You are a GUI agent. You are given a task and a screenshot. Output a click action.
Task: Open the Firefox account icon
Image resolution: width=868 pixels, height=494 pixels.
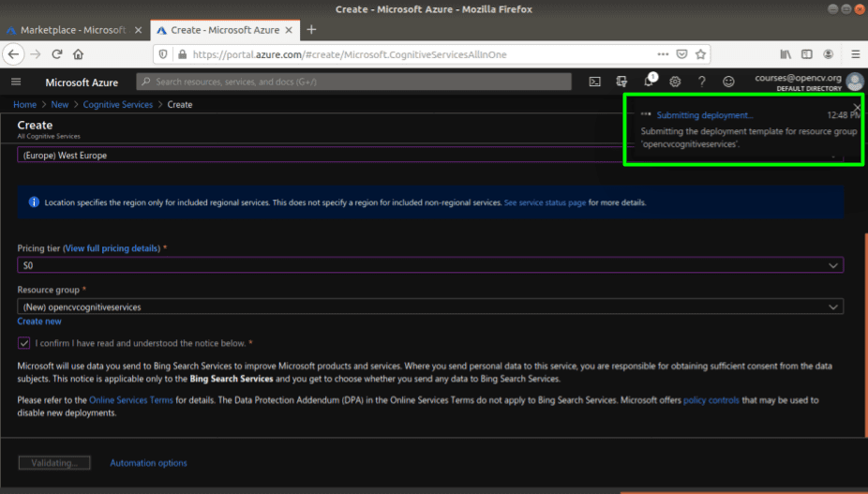[828, 54]
